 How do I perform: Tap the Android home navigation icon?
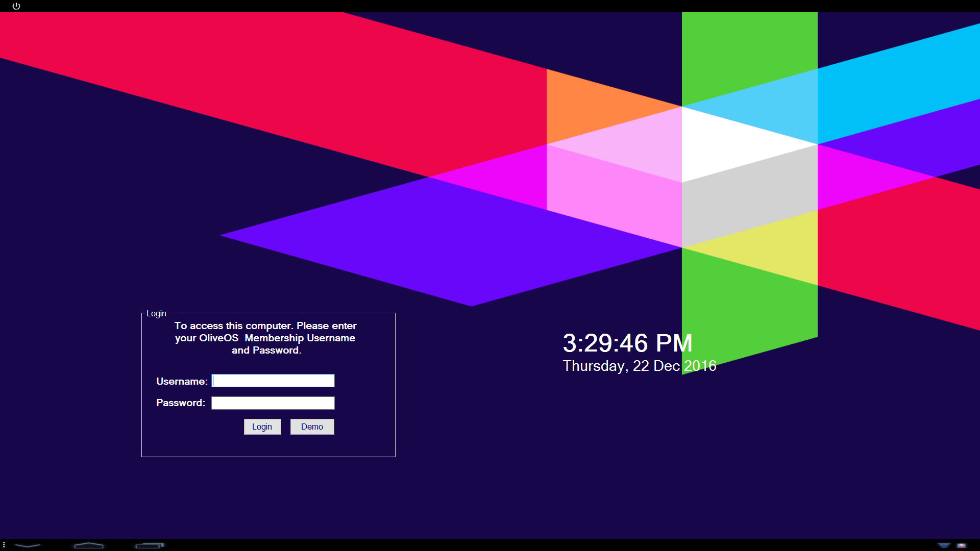[x=89, y=545]
